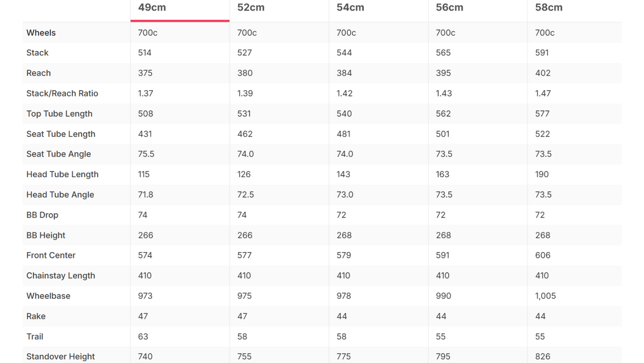
Task: Click the Wheels row label
Action: (x=41, y=33)
